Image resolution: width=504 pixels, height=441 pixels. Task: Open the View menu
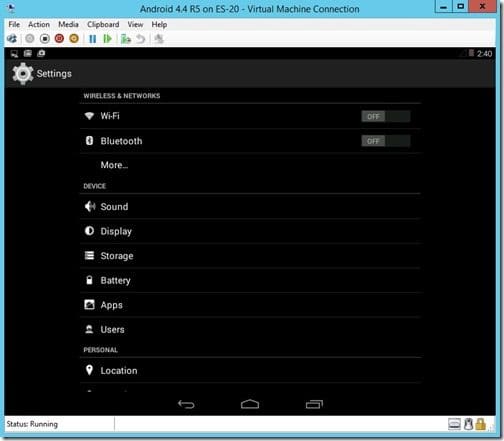point(135,24)
